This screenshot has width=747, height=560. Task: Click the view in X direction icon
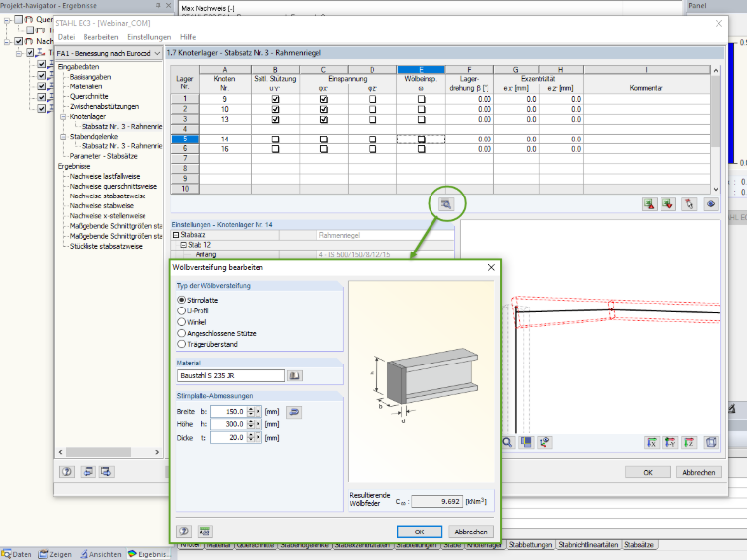pos(652,442)
